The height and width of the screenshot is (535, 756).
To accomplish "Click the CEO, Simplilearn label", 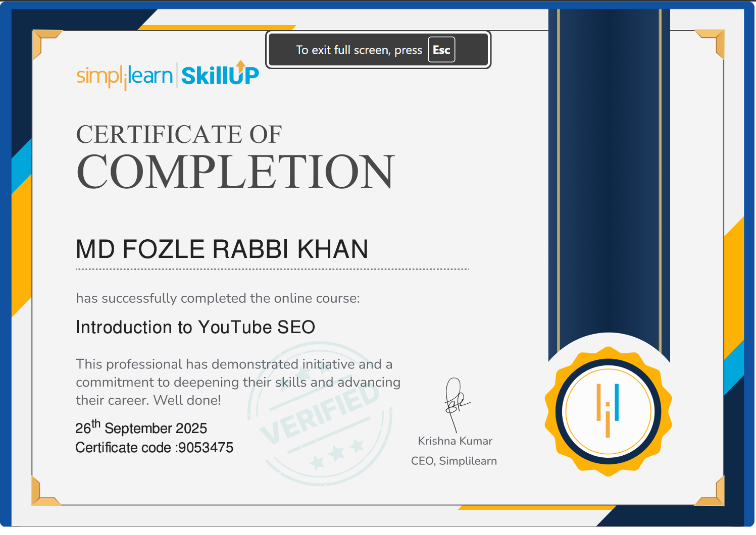I will 454,460.
